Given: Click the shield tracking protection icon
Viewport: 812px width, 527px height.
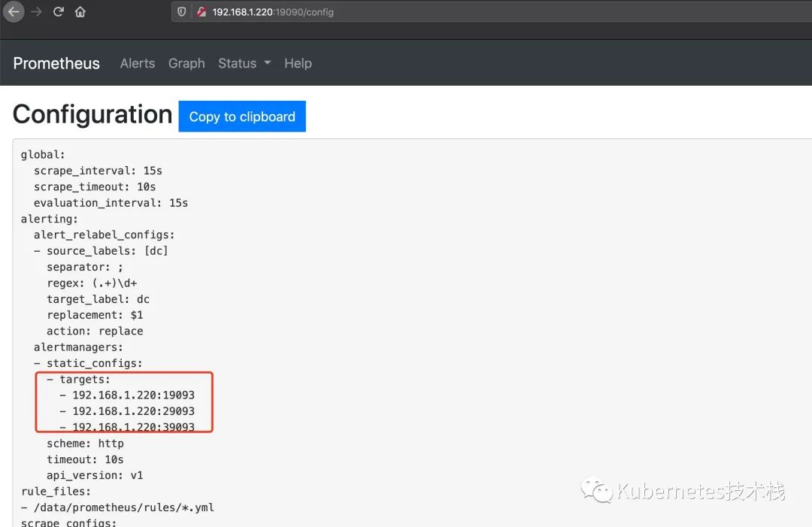Looking at the screenshot, I should pyautogui.click(x=182, y=11).
